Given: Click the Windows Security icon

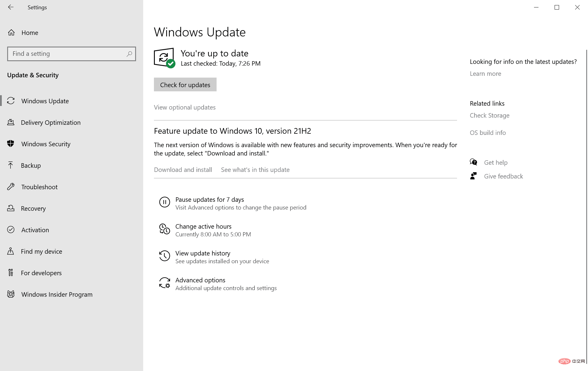Looking at the screenshot, I should (x=11, y=144).
